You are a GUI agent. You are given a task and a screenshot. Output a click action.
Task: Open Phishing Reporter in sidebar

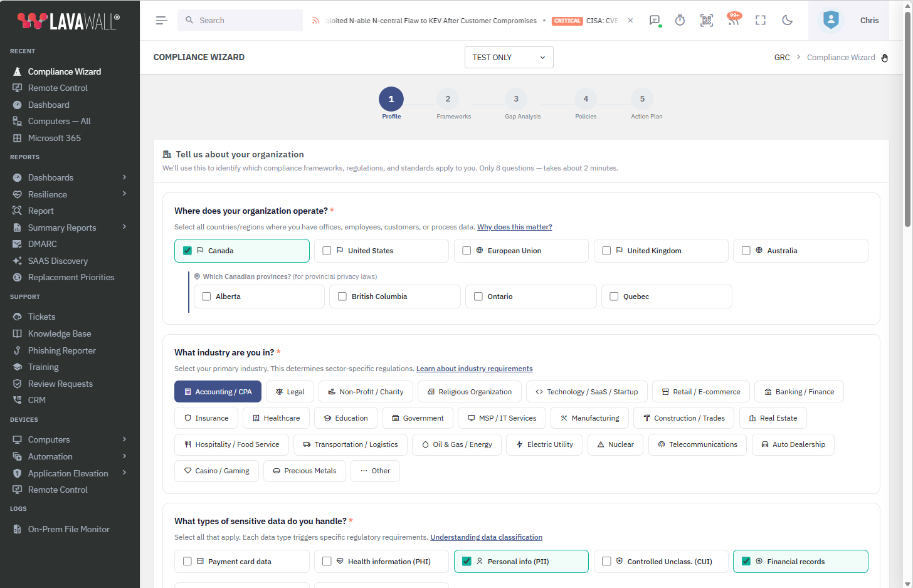click(61, 350)
